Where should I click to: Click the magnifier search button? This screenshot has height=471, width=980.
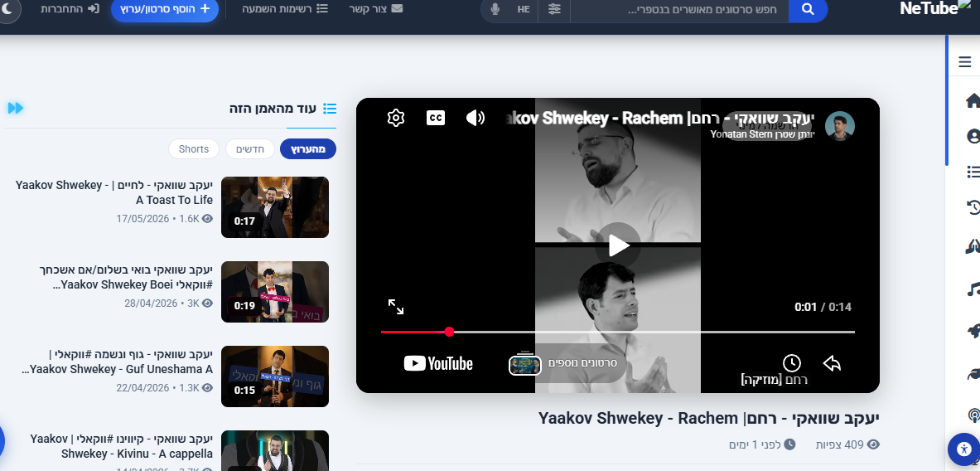click(x=809, y=9)
